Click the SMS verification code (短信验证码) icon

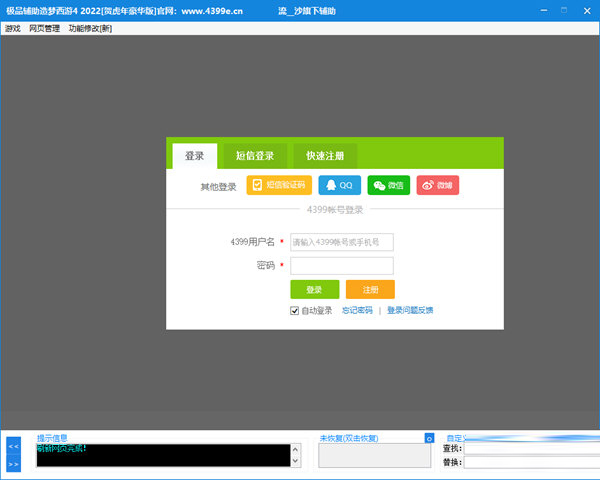coord(279,185)
